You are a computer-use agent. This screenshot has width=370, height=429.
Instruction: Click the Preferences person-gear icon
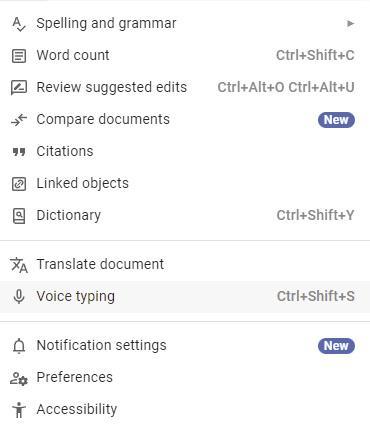19,378
